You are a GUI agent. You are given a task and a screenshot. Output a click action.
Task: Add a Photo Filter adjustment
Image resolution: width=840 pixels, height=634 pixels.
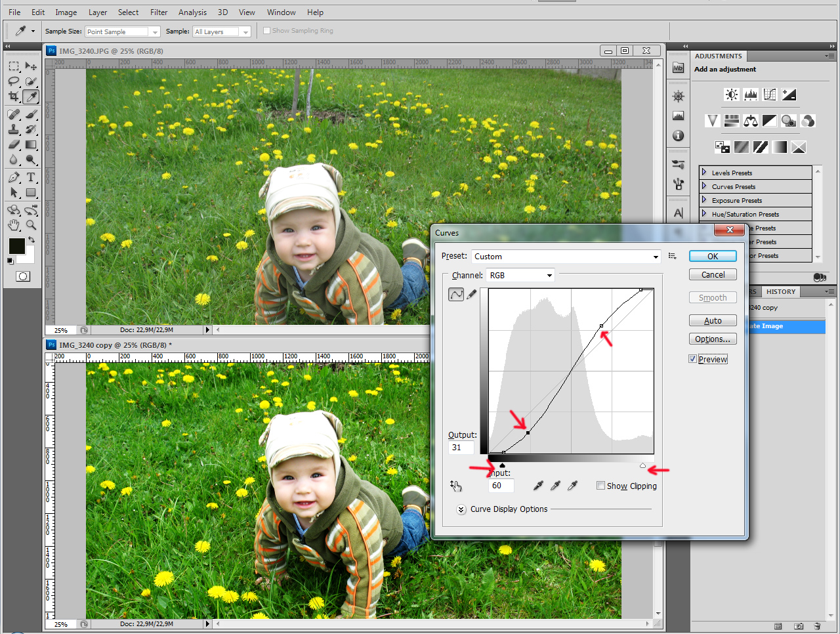pyautogui.click(x=789, y=121)
